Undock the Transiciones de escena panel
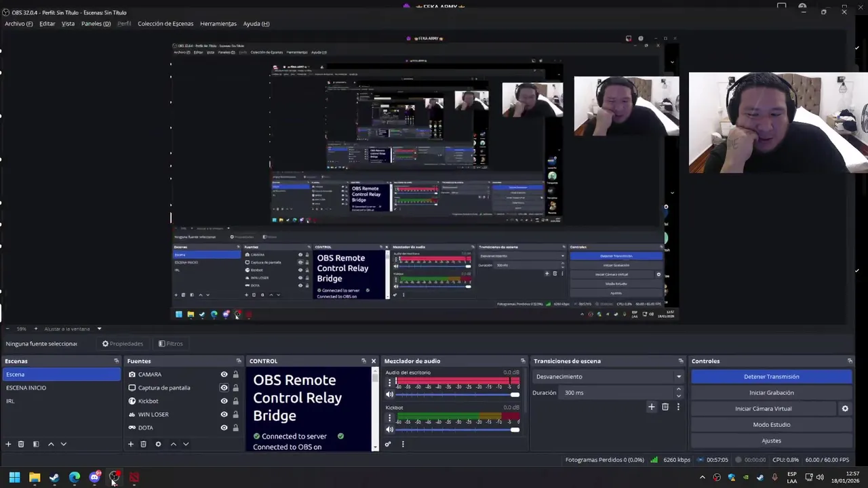 point(681,361)
